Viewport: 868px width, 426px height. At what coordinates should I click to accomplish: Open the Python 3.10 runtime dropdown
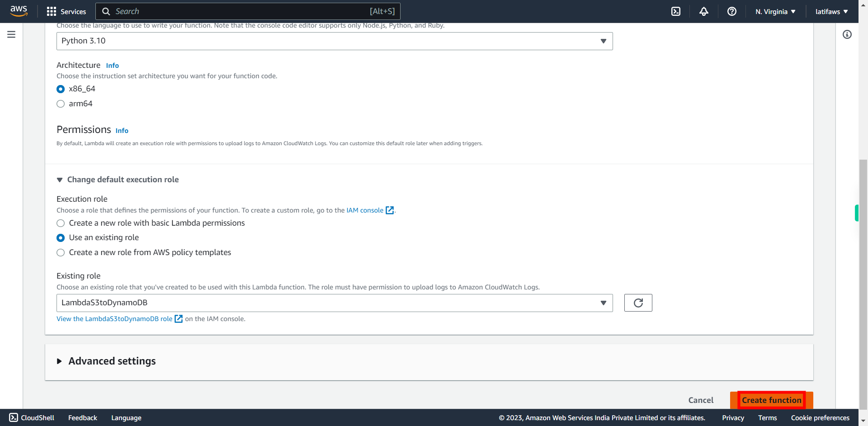tap(335, 41)
